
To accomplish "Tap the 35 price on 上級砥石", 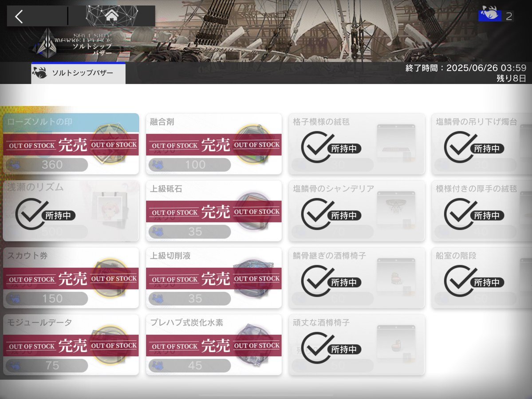I will tap(189, 232).
